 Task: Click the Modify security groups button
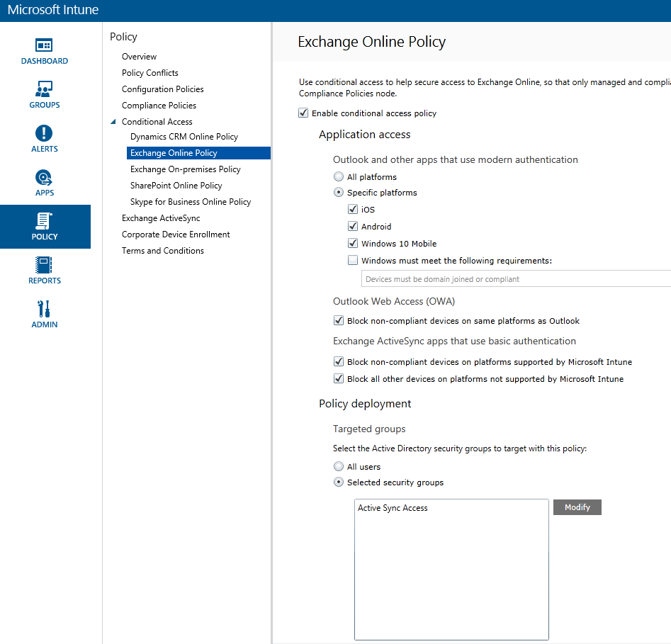click(x=577, y=507)
